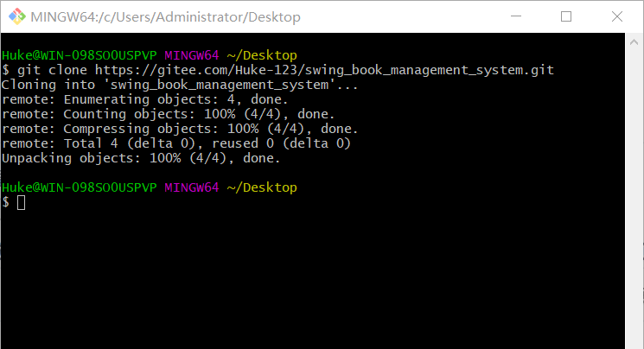Click the block cursor at the prompt
The height and width of the screenshot is (349, 644).
[x=21, y=202]
